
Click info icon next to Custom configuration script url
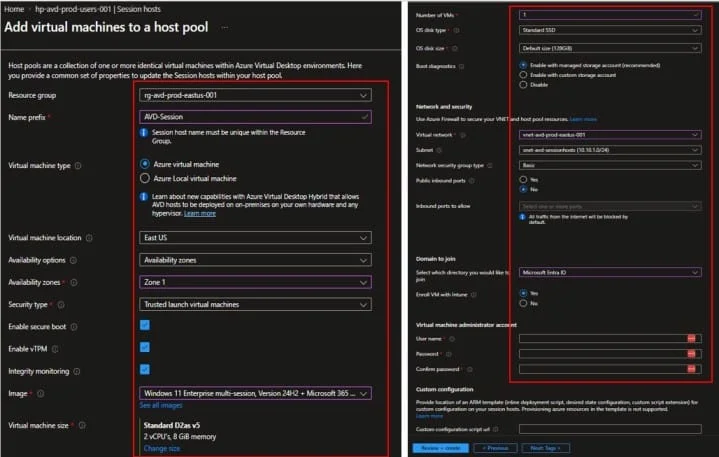[495, 429]
